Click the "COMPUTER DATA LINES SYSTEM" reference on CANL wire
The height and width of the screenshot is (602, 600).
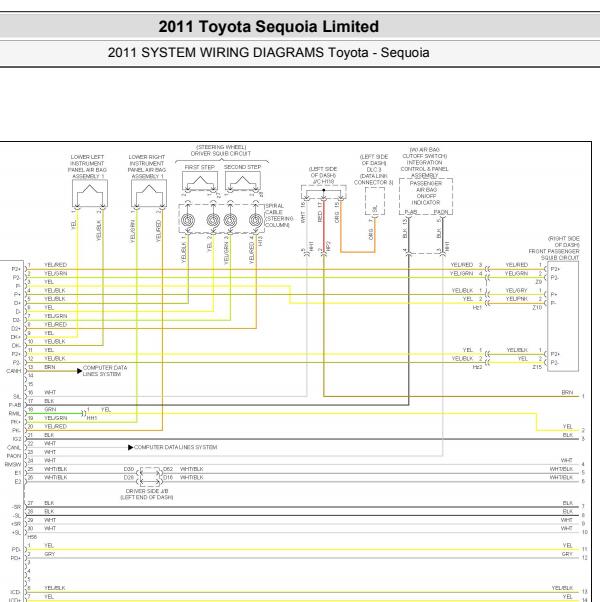point(175,447)
